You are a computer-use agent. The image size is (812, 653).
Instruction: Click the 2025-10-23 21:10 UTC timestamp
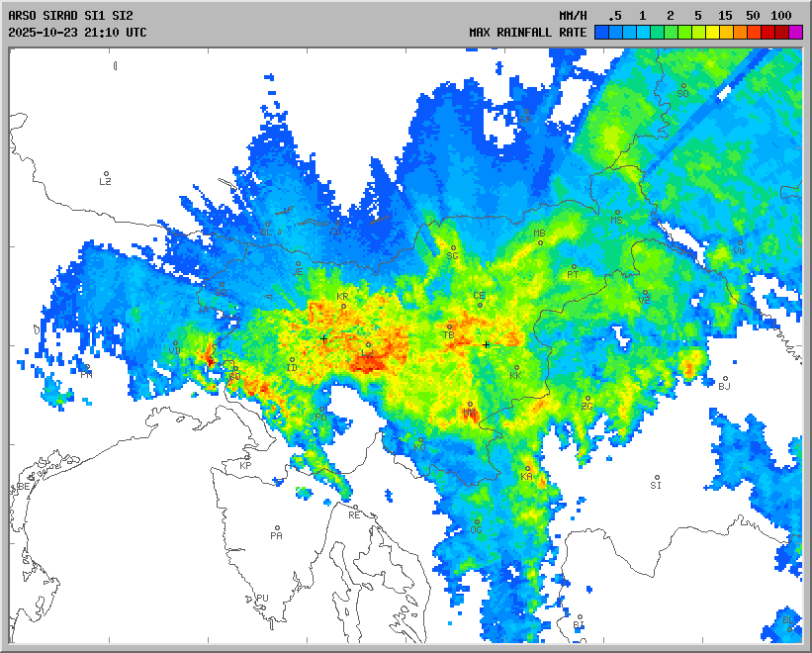pyautogui.click(x=77, y=32)
